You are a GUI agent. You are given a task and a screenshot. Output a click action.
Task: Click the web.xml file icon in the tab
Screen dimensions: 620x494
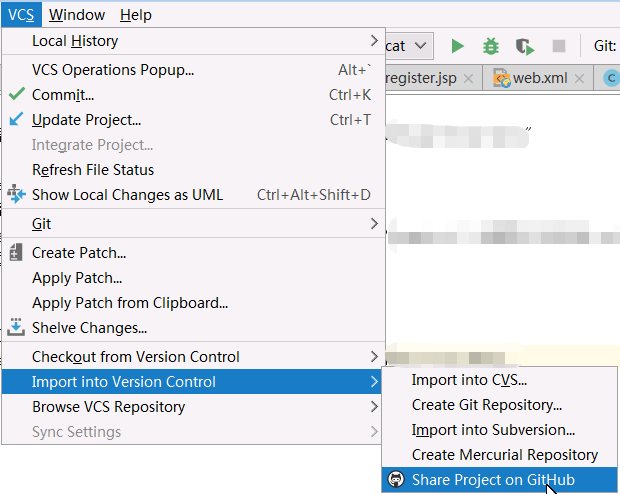point(501,78)
